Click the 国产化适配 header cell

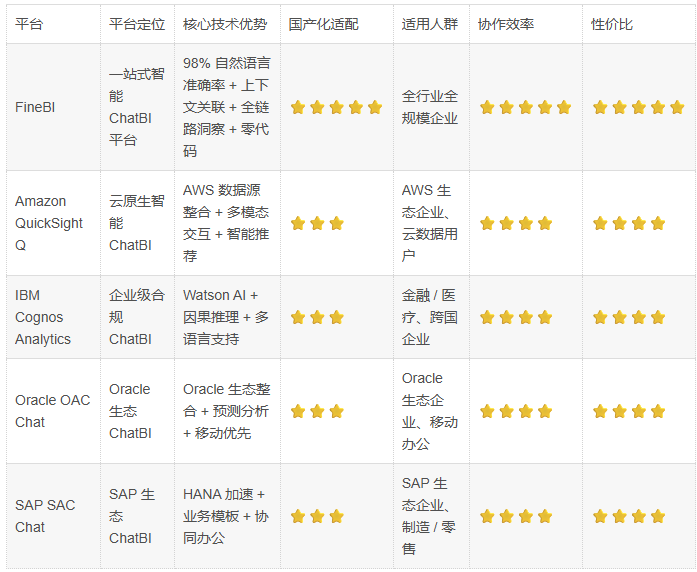(x=323, y=24)
